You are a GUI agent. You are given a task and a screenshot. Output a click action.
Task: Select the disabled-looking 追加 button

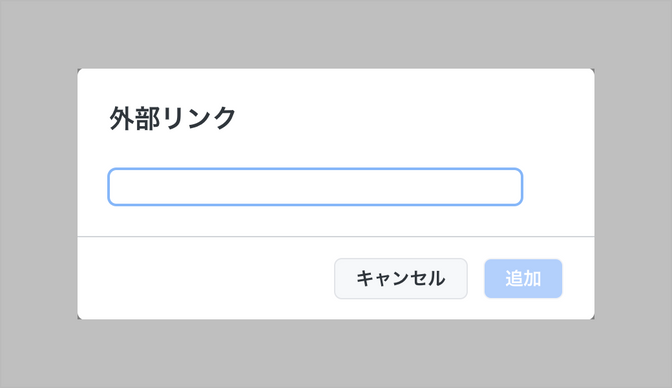(x=523, y=279)
